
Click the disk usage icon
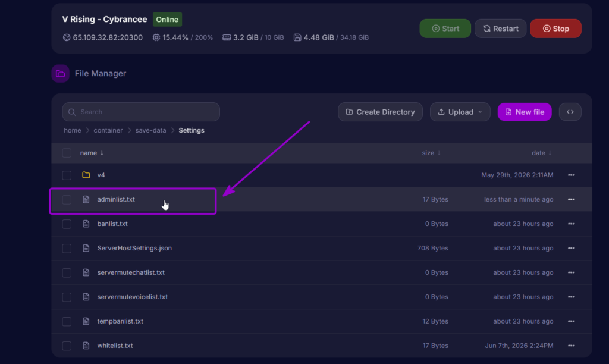297,37
